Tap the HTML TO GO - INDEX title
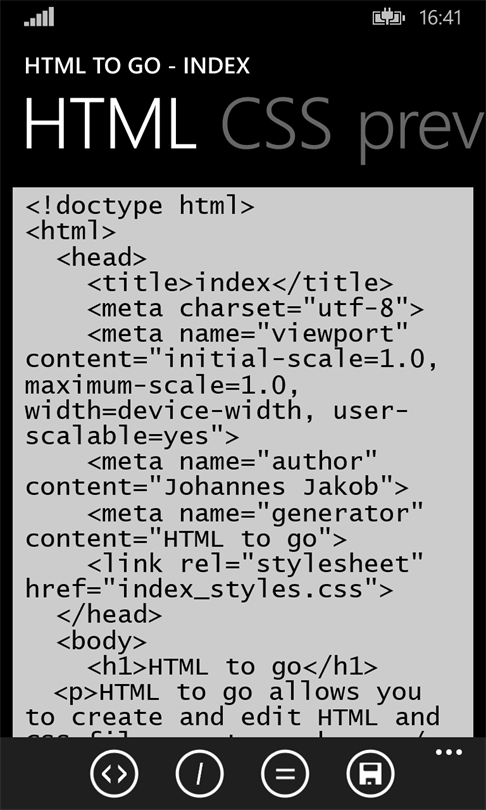 coord(137,67)
